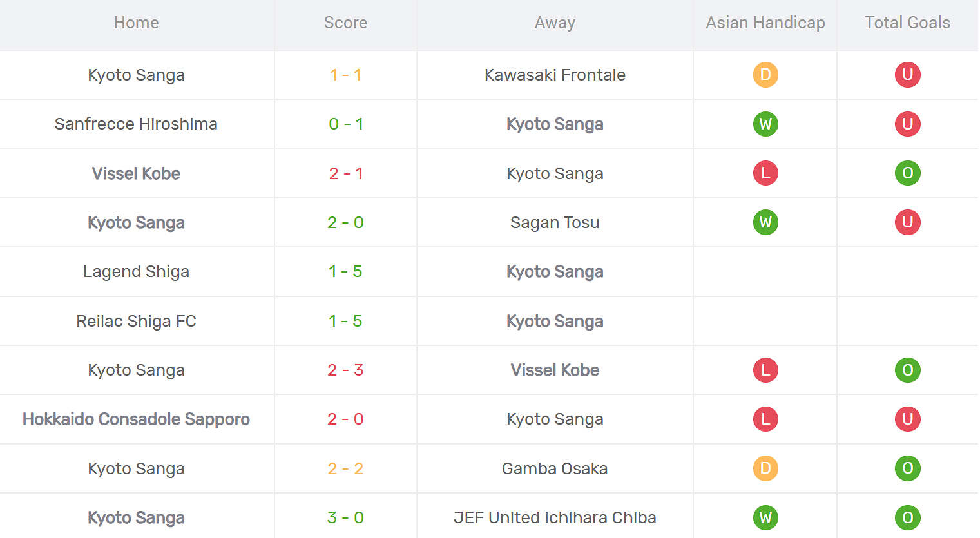Click the Home column header

pos(136,23)
